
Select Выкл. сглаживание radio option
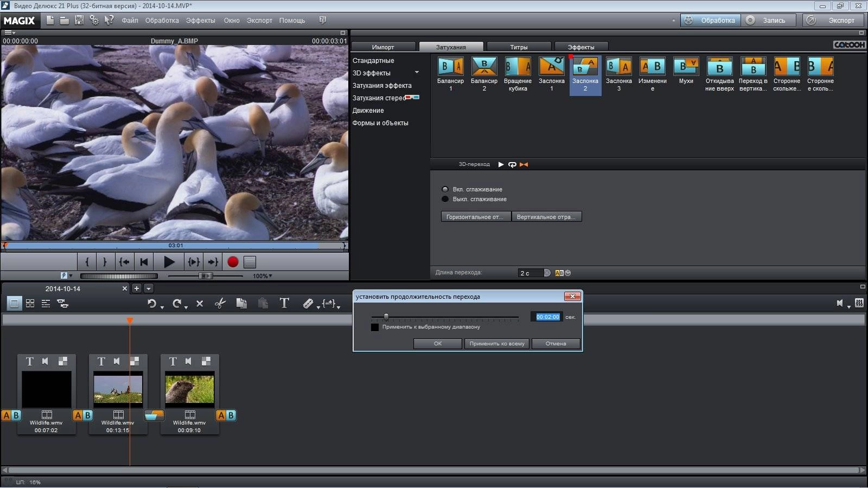point(445,199)
